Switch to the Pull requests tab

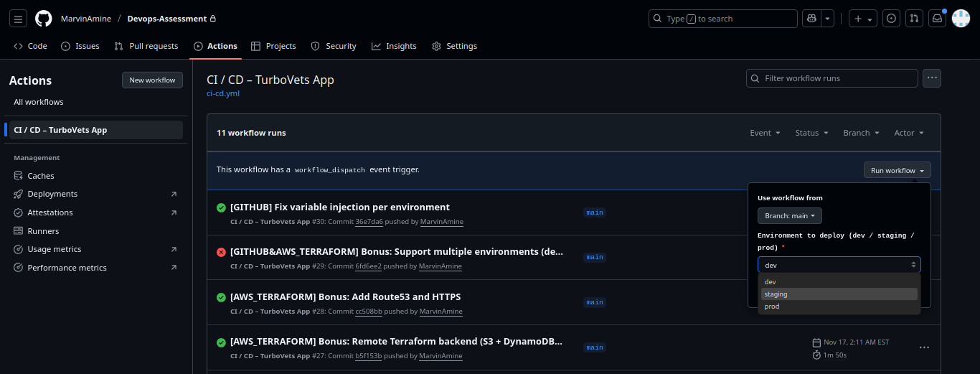click(146, 46)
